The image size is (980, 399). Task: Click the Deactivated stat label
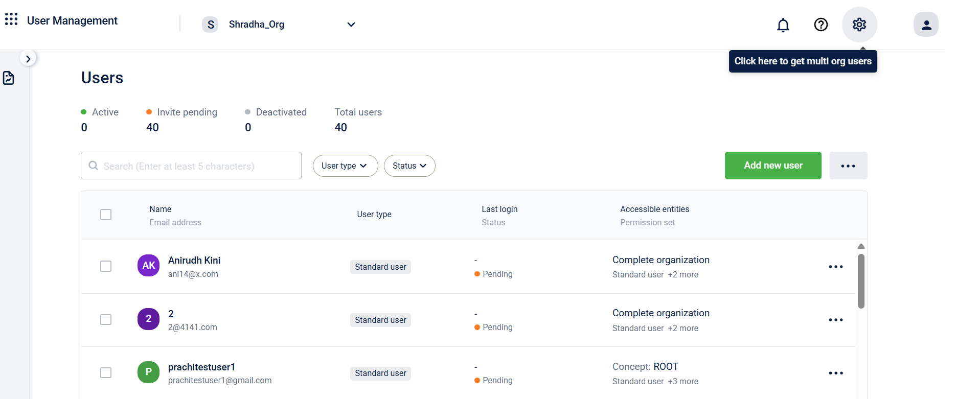point(281,112)
